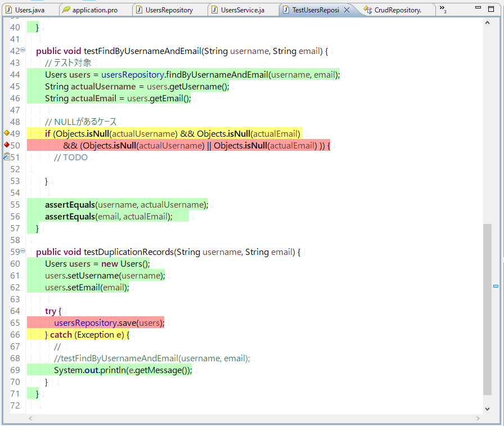Collapse testFindByUsernameAndEmail method at line 42
Image resolution: width=504 pixels, height=426 pixels.
tap(23, 50)
